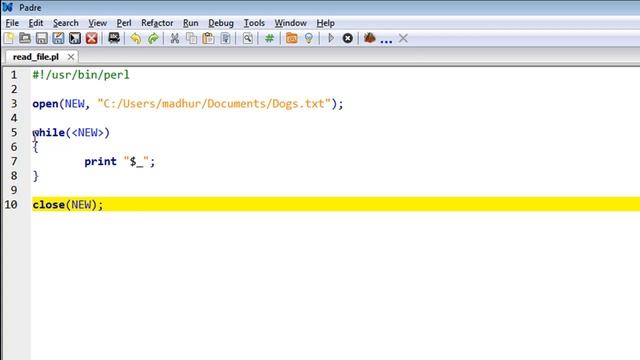This screenshot has height=360, width=640.
Task: Click the close(NEW); statement
Action: point(68,204)
